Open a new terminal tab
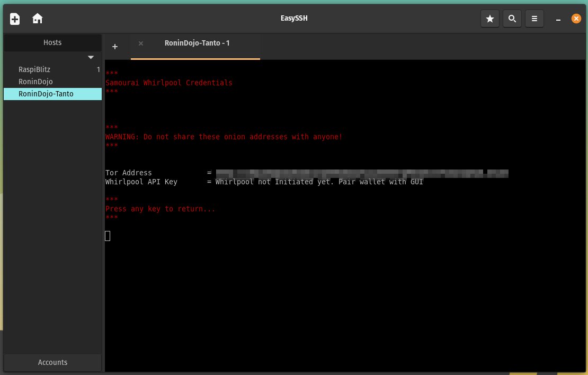The height and width of the screenshot is (375, 588). point(115,47)
